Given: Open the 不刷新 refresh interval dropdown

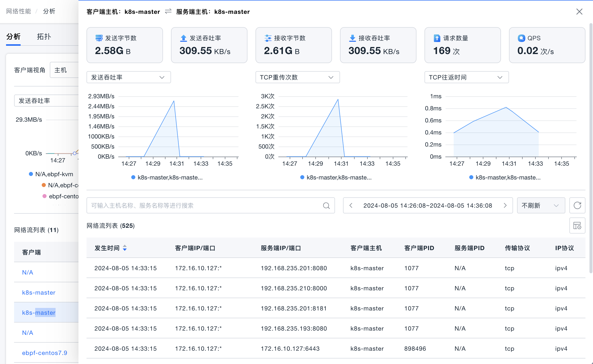Looking at the screenshot, I should point(541,205).
